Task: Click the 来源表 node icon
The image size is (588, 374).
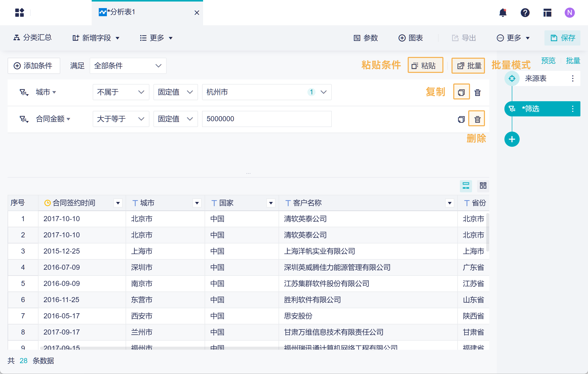Action: (x=512, y=78)
